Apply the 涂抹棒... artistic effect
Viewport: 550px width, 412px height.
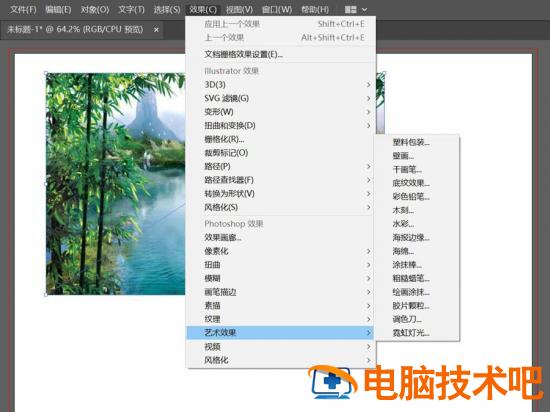point(417,265)
